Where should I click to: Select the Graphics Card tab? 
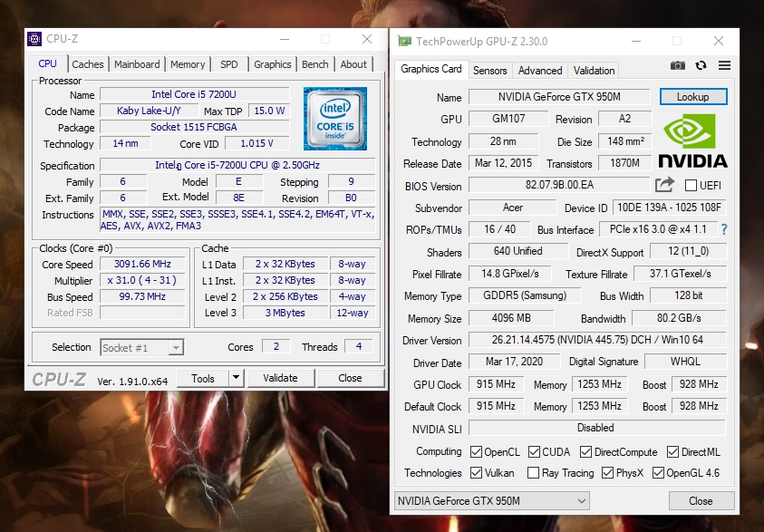pyautogui.click(x=431, y=69)
